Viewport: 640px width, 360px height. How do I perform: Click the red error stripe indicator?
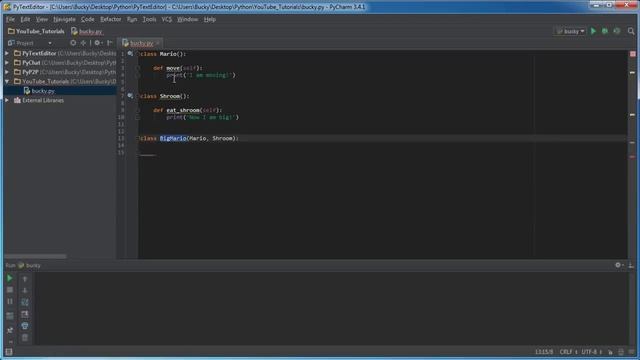(633, 54)
